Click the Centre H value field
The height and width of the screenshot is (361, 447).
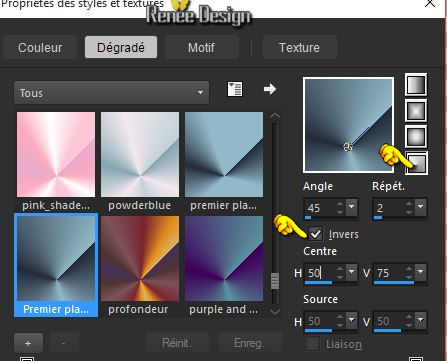click(321, 273)
